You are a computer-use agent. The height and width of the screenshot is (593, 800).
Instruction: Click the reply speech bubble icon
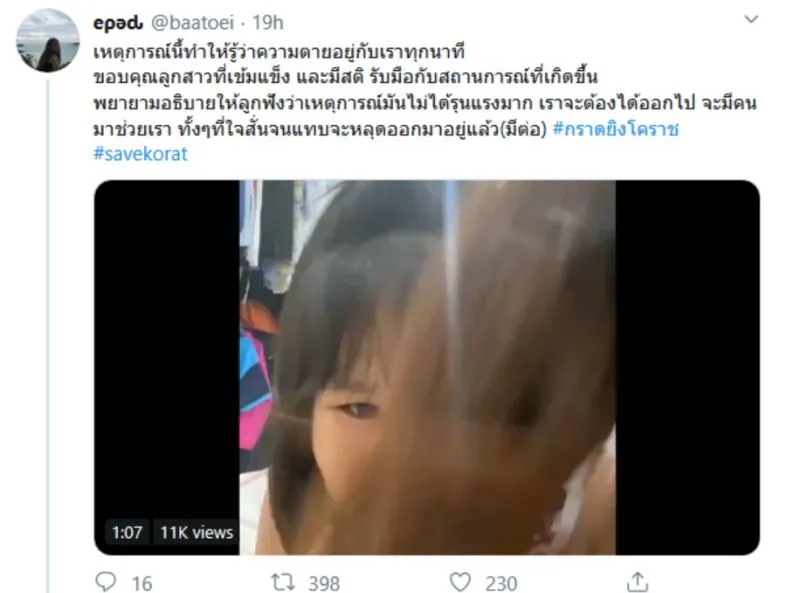click(106, 581)
